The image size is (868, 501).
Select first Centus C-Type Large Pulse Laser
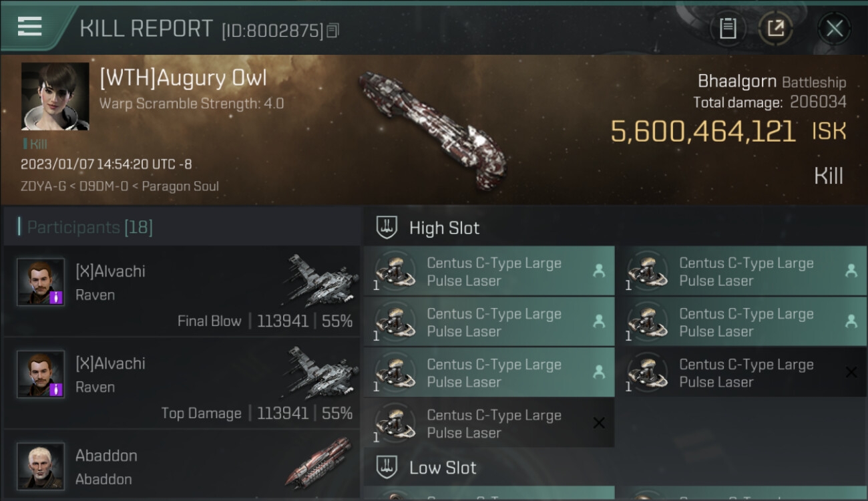tap(489, 272)
